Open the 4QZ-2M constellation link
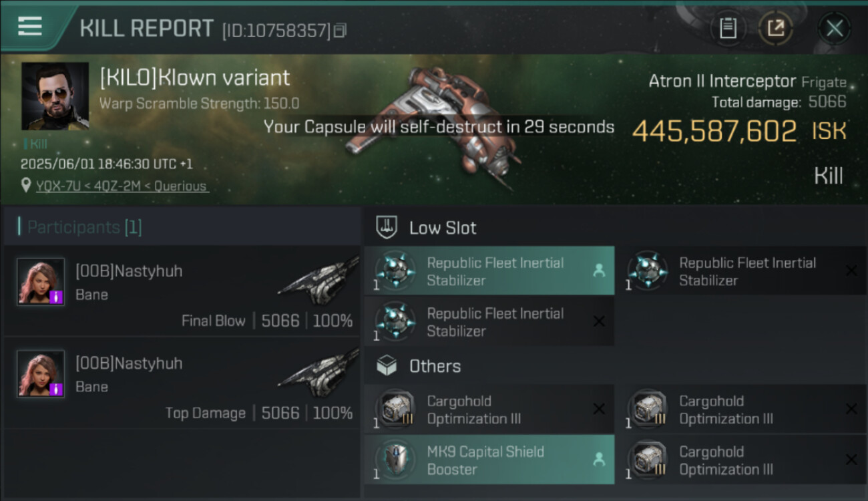The image size is (868, 501). point(118,186)
